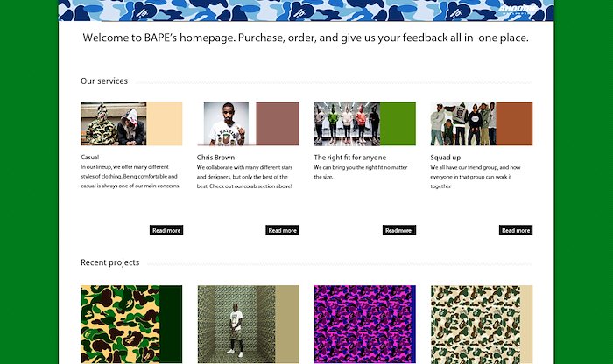The height and width of the screenshot is (364, 613).
Task: Click Read more under Casual
Action: tap(166, 230)
